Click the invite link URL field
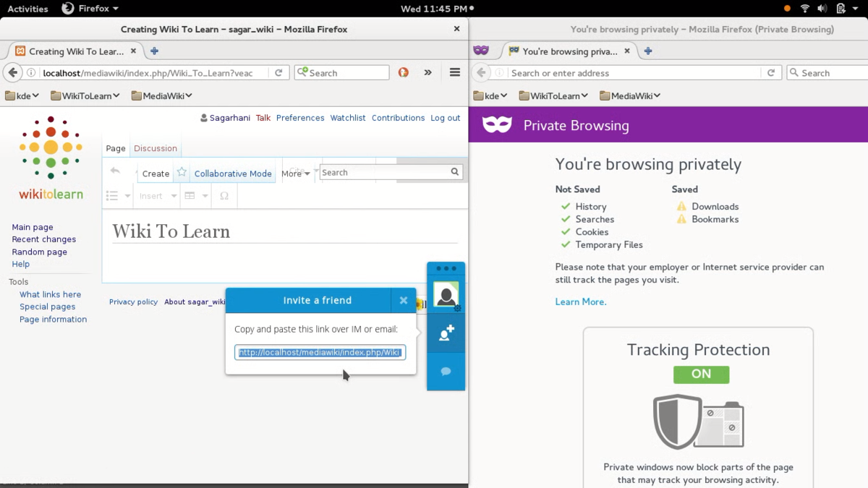The width and height of the screenshot is (868, 488). [320, 353]
